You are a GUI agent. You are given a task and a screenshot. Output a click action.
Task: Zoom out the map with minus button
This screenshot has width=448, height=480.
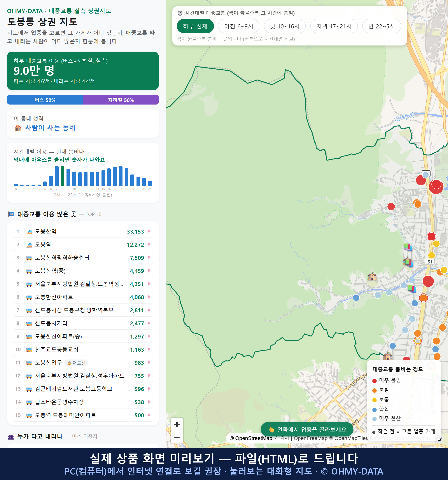177,437
